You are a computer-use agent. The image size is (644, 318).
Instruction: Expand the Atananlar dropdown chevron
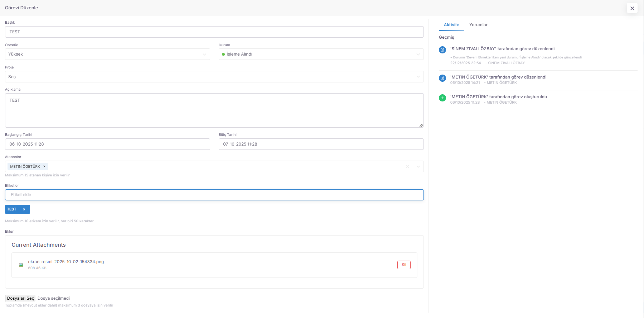tap(418, 166)
